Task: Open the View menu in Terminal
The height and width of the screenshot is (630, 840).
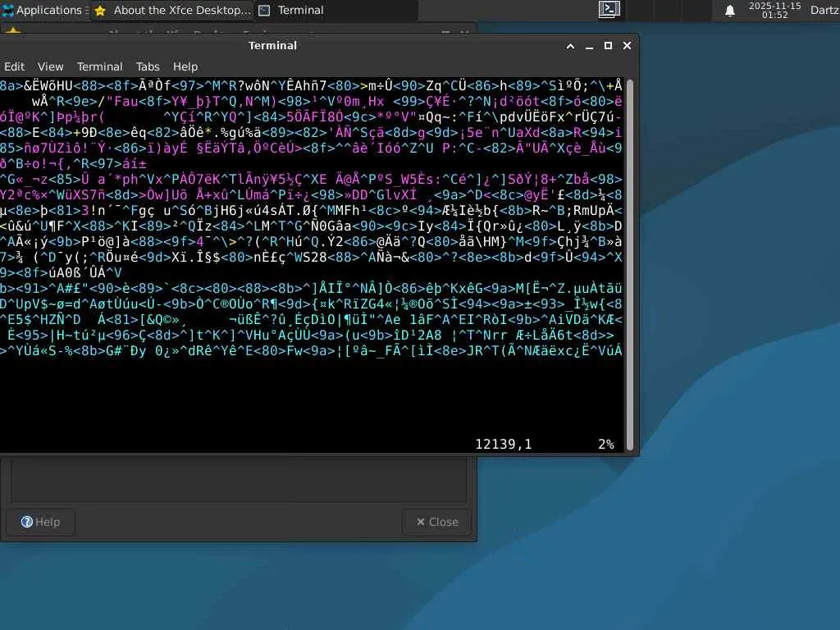Action: click(x=50, y=66)
